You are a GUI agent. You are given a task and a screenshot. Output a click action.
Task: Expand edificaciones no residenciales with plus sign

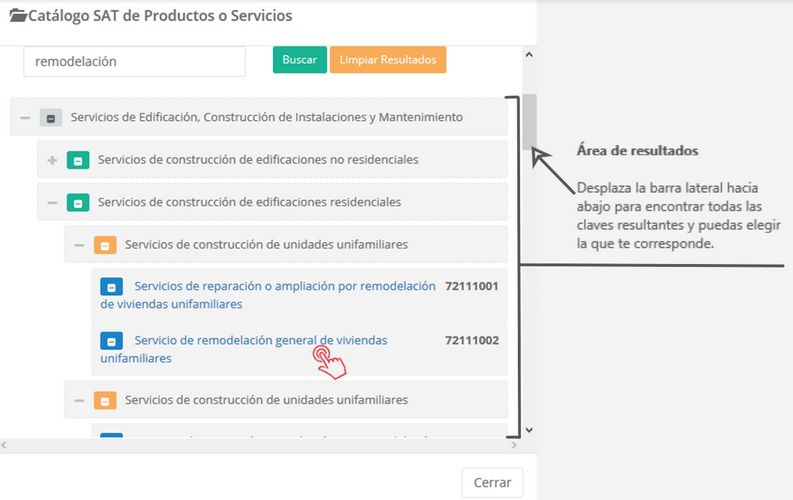click(52, 160)
